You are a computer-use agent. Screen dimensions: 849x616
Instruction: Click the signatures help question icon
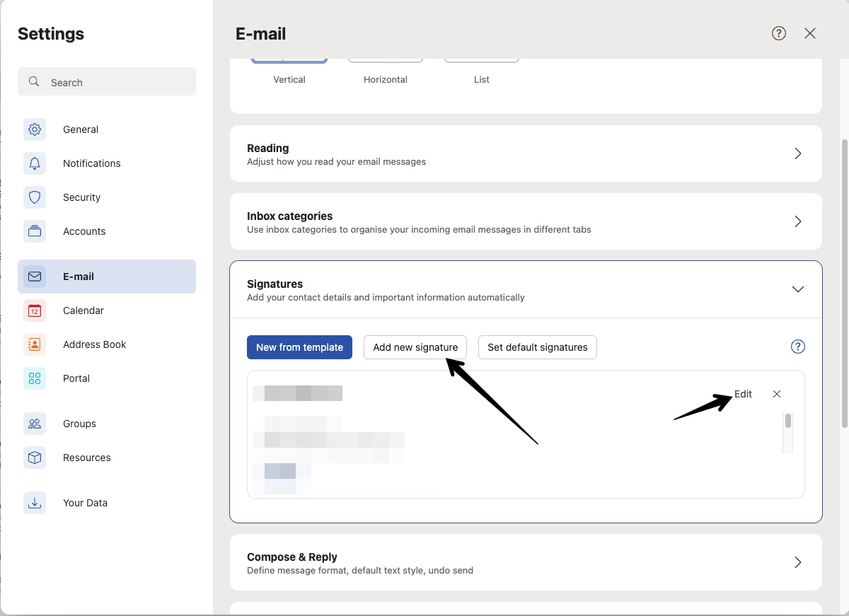pyautogui.click(x=797, y=347)
